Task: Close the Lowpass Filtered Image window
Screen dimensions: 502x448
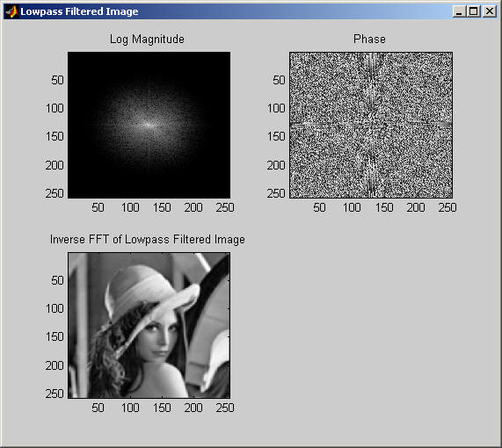Action: pyautogui.click(x=490, y=11)
